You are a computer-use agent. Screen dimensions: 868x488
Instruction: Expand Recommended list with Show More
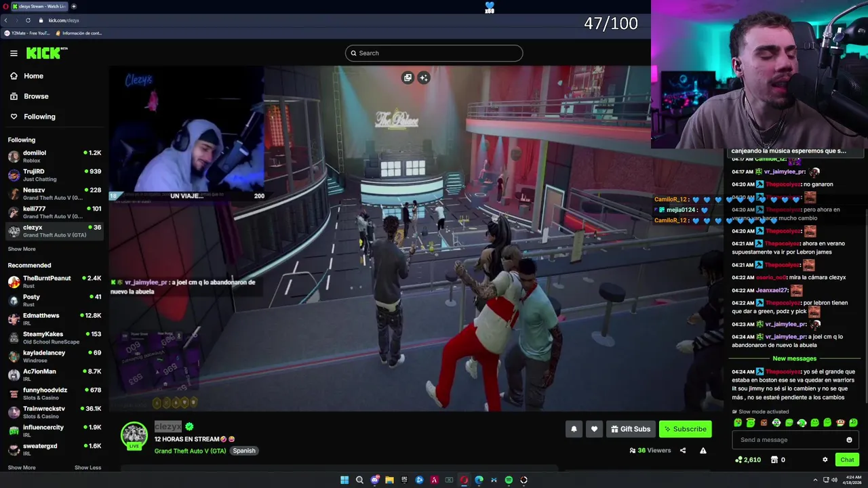click(22, 468)
